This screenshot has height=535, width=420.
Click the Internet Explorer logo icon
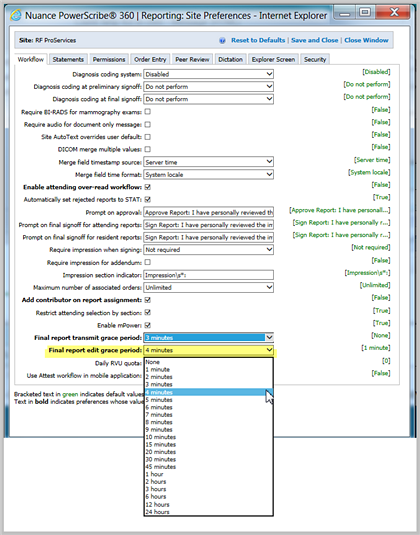click(16, 15)
